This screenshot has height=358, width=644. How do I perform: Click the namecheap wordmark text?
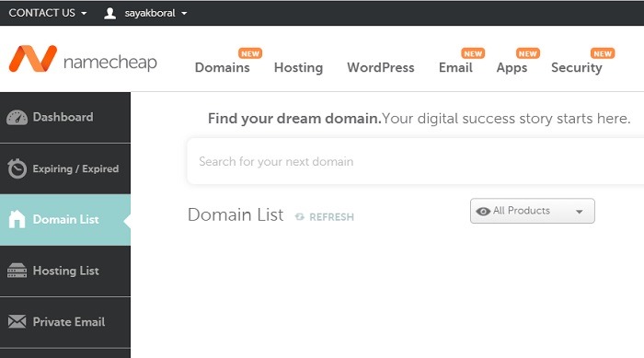pos(110,63)
